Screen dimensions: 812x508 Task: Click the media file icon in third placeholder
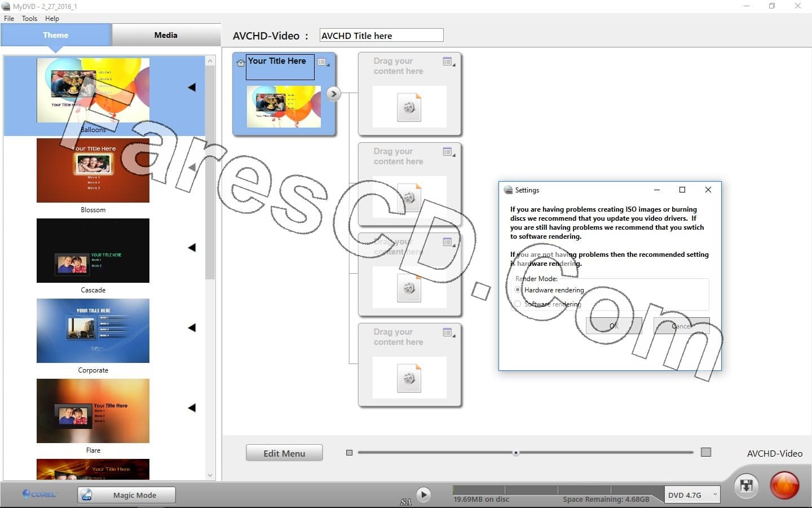[409, 288]
